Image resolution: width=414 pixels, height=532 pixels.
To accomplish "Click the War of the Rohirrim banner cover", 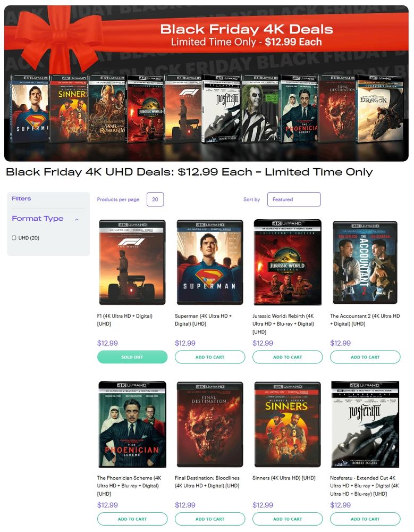I will coord(106,109).
